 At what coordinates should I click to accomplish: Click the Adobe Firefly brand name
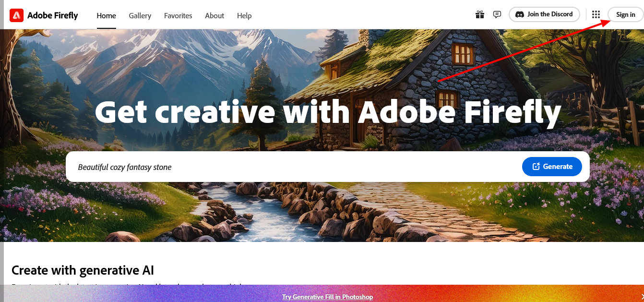tap(53, 15)
